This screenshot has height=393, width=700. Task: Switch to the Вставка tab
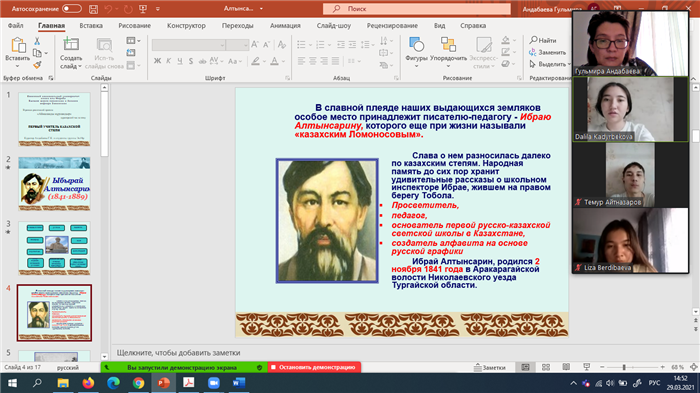click(x=91, y=25)
